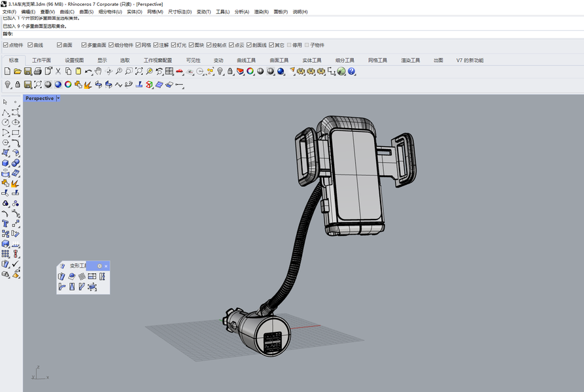Switch to the 出图 toolbar tab
The image size is (584, 392).
coord(438,60)
